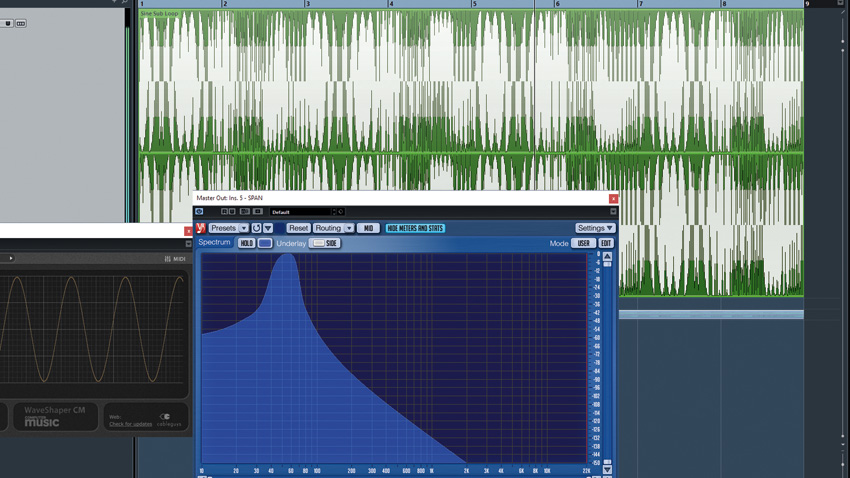
Task: Step preset with arrows beside Default field
Action: click(334, 212)
